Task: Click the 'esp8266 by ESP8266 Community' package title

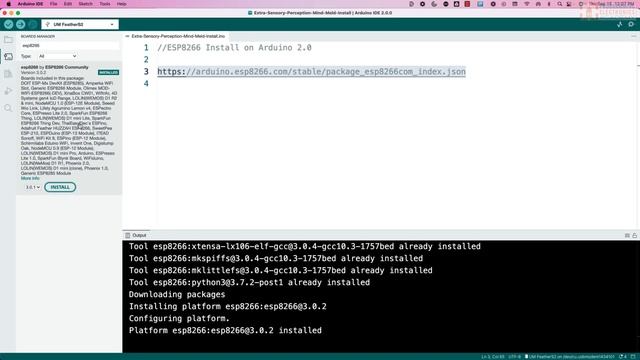Action: [x=55, y=67]
